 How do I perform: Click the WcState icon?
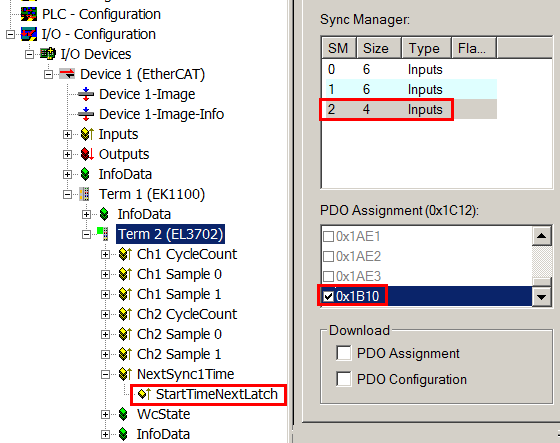point(123,414)
